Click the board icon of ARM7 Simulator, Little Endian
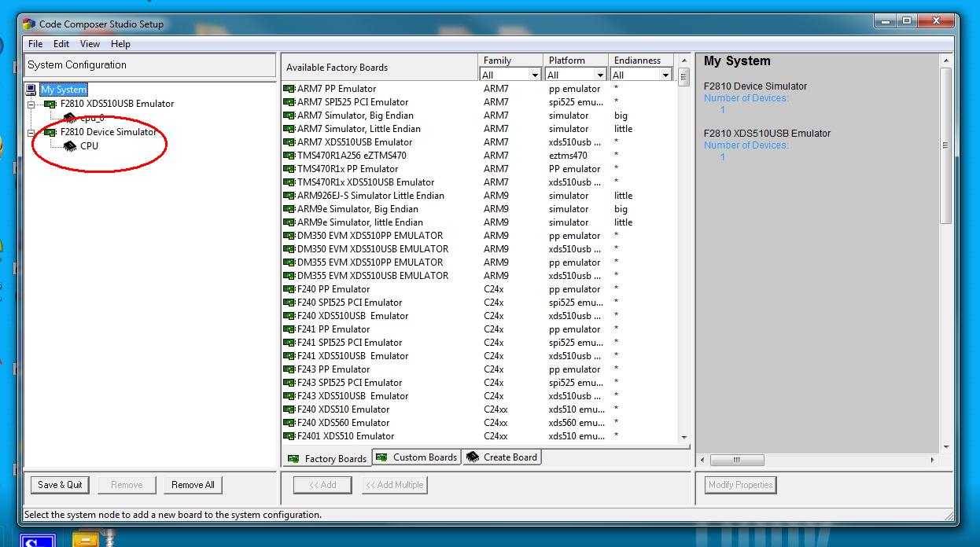This screenshot has height=547, width=980. (x=289, y=129)
